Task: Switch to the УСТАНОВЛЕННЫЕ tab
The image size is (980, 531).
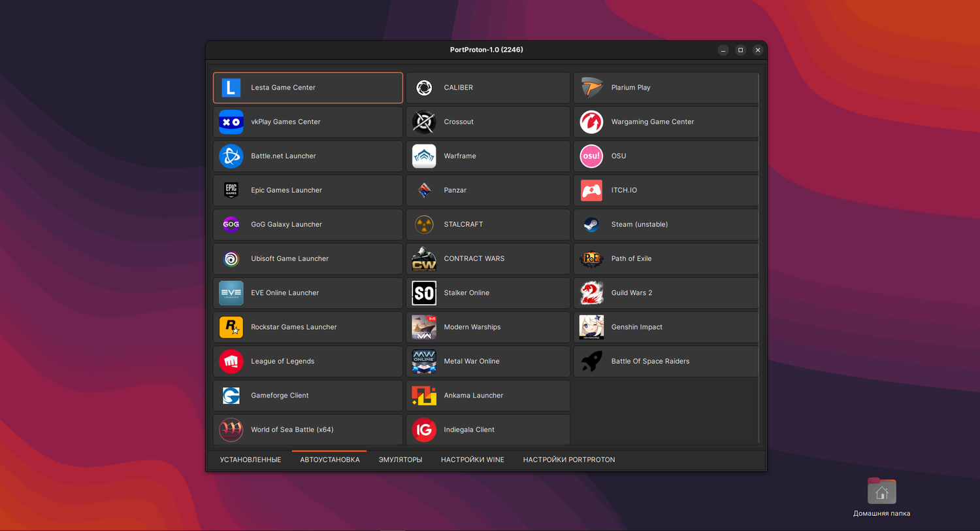Action: (250, 460)
